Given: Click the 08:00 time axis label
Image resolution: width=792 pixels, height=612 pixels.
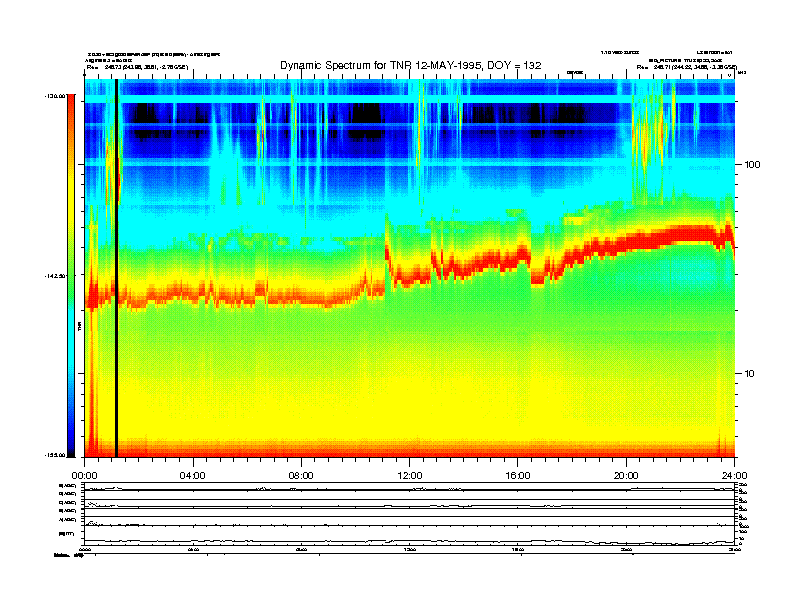Looking at the screenshot, I should (301, 475).
